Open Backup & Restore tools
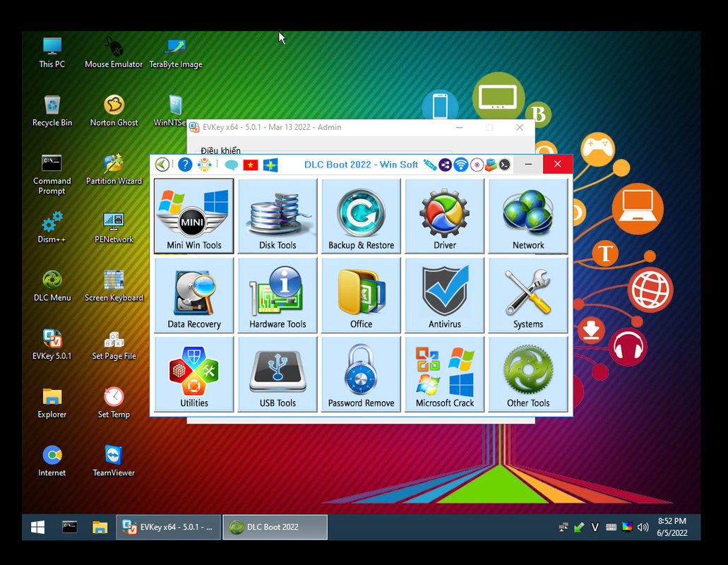Screen dimensions: 728x565 pos(362,216)
